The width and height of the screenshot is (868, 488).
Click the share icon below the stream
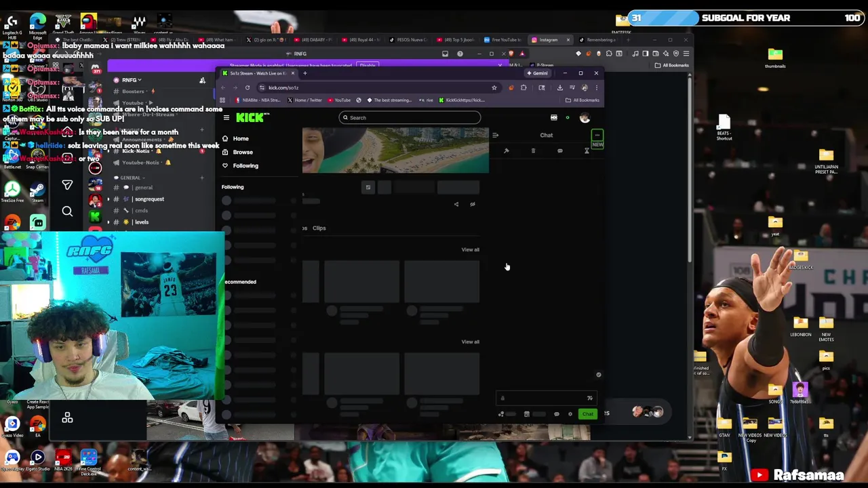pyautogui.click(x=456, y=204)
